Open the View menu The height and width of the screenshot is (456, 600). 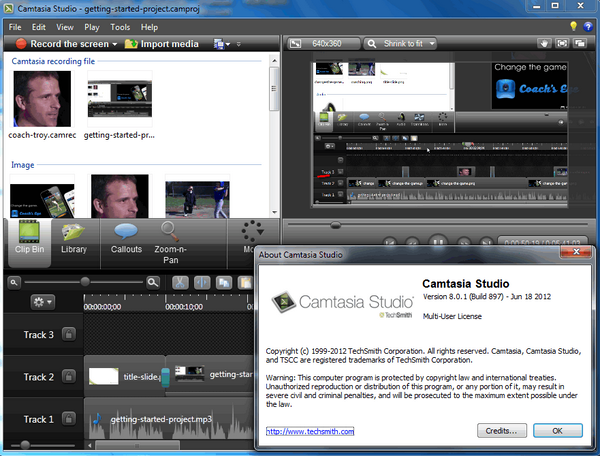tap(65, 27)
